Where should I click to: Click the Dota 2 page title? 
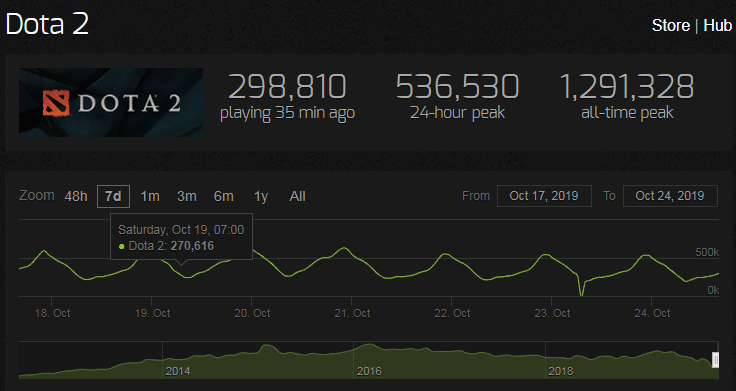(x=47, y=24)
